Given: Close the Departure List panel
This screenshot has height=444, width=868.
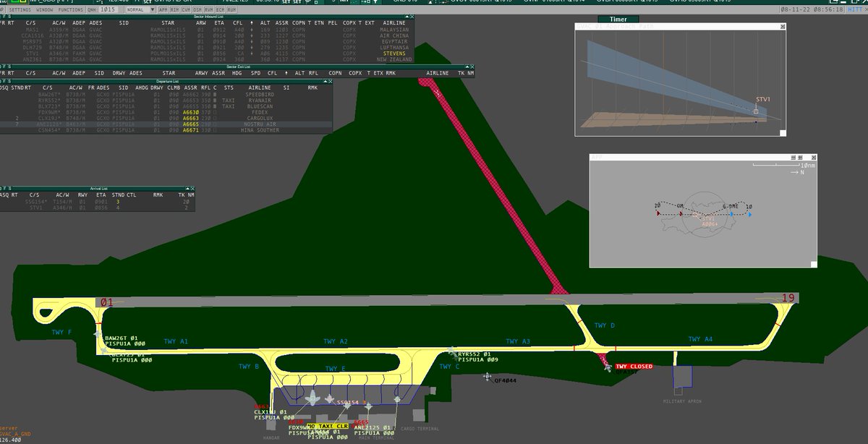Looking at the screenshot, I should point(330,81).
